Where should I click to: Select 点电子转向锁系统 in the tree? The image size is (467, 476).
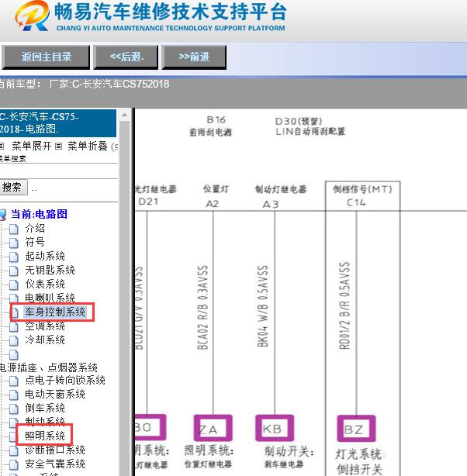click(65, 381)
